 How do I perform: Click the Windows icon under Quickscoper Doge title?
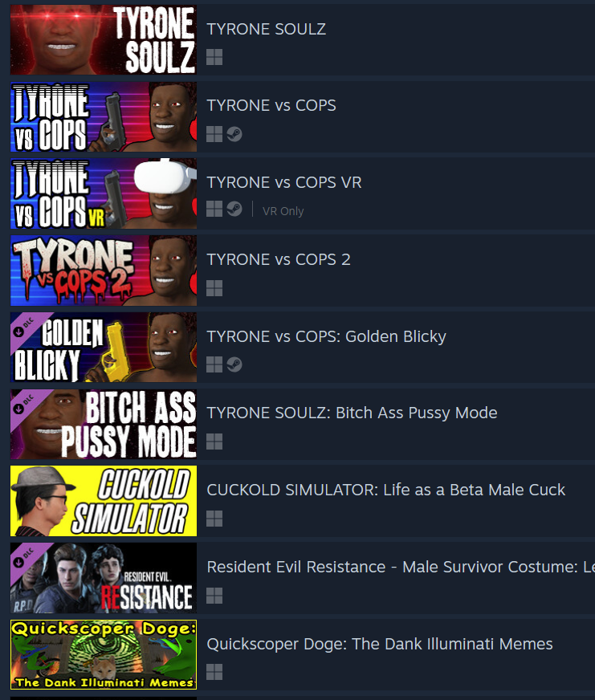[x=214, y=672]
